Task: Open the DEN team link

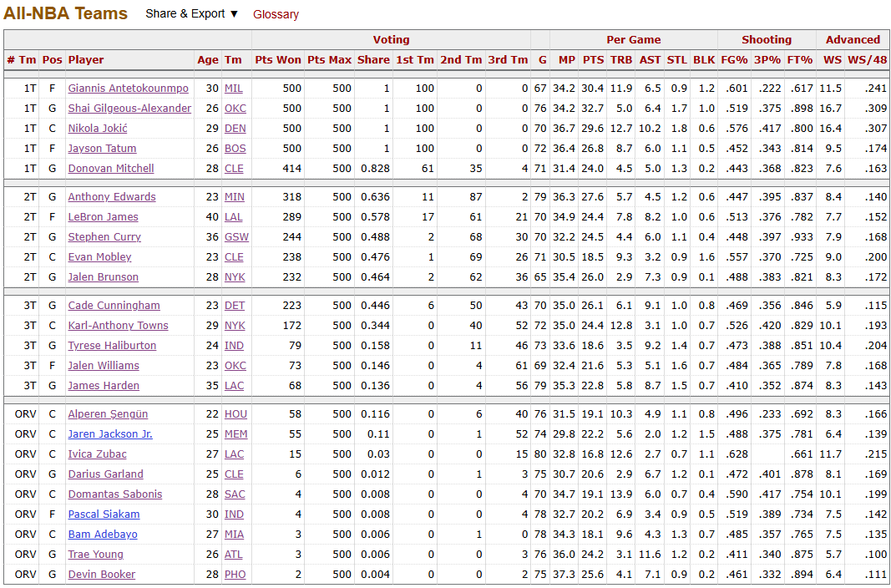Action: [235, 129]
